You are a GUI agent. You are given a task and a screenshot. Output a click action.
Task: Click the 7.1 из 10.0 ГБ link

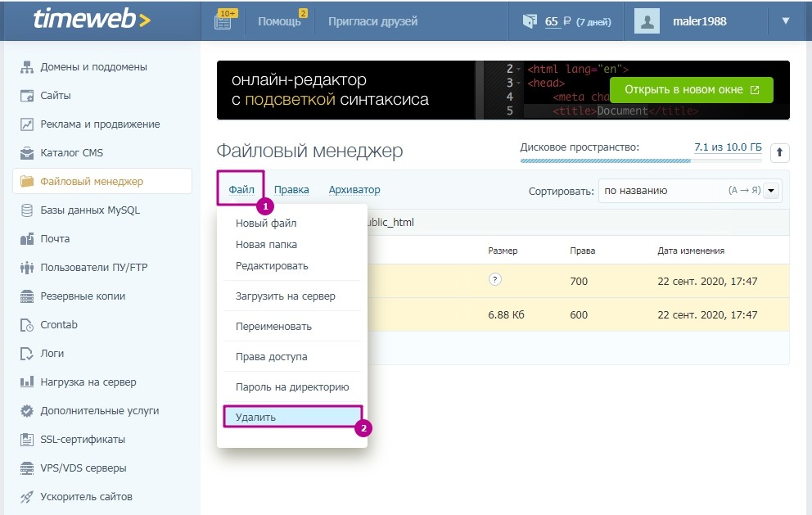pyautogui.click(x=729, y=147)
